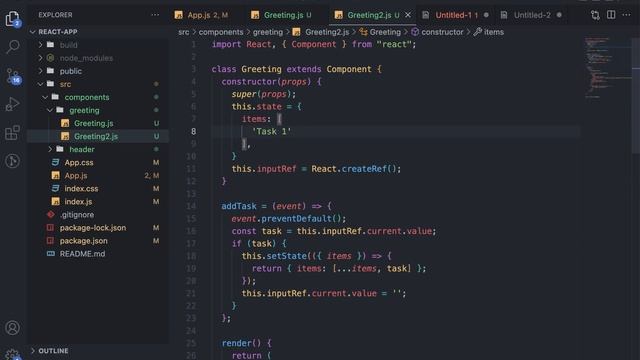Open editor more actions ellipsis
This screenshot has width=640, height=360.
pos(627,15)
